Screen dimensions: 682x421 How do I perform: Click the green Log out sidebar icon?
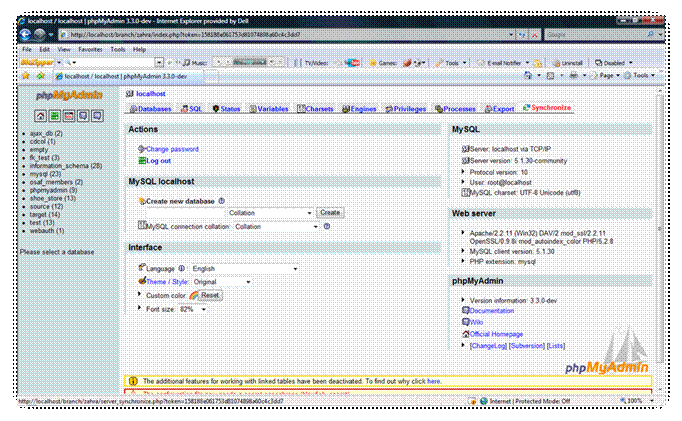pyautogui.click(x=54, y=116)
